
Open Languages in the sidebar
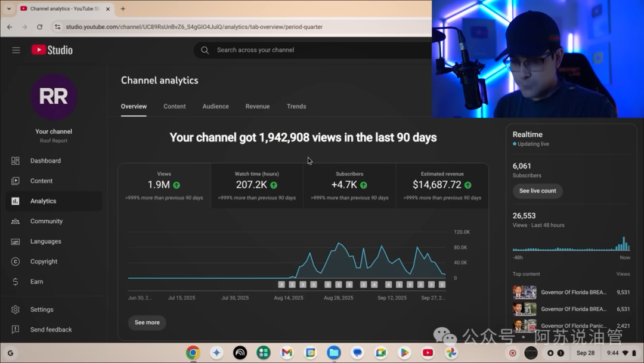pyautogui.click(x=45, y=241)
